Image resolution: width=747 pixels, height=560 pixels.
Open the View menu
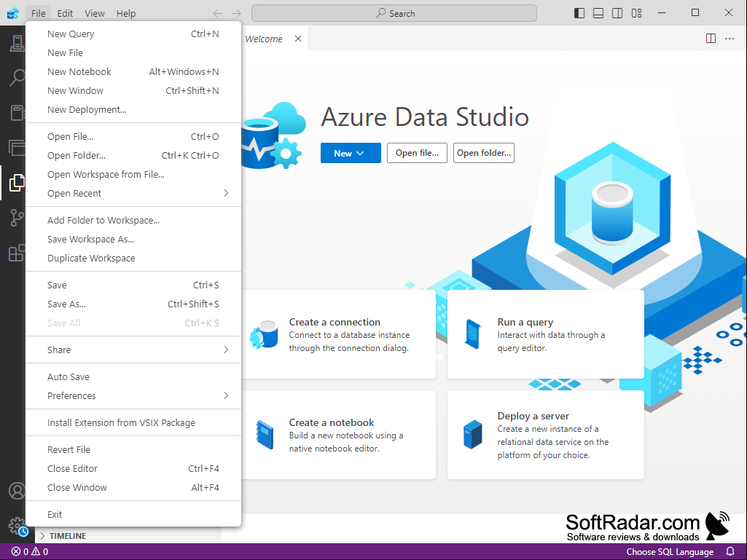[94, 13]
